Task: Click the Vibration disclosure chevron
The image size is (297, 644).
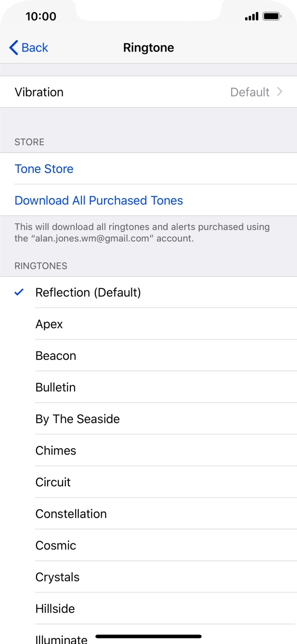Action: [x=281, y=92]
